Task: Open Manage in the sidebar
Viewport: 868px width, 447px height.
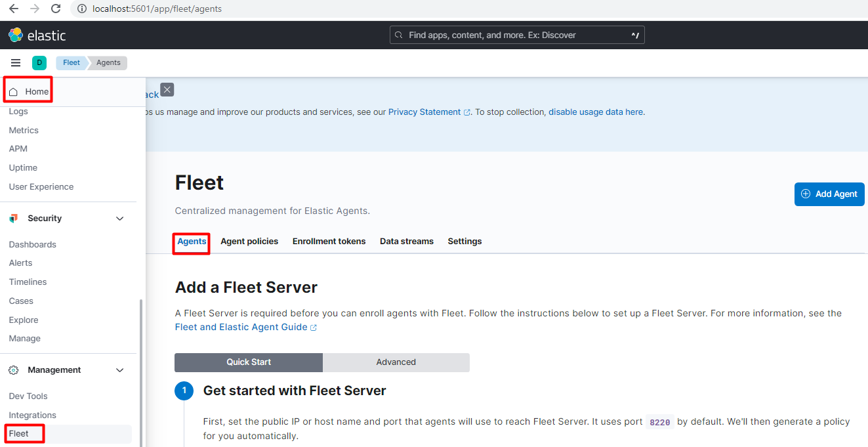Action: point(25,339)
